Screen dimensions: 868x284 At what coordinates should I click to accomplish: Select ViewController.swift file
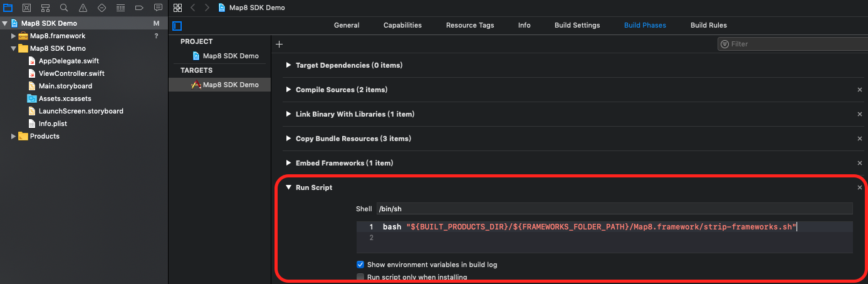click(71, 73)
